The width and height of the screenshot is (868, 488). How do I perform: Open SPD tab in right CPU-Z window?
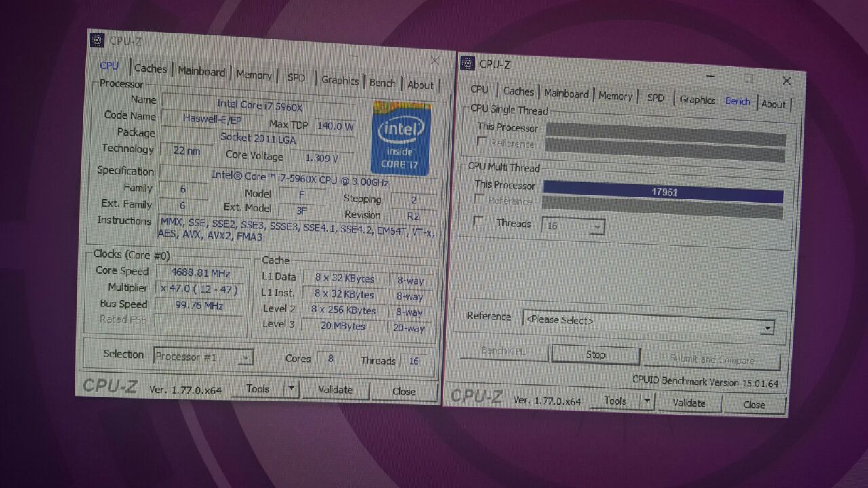coord(656,98)
